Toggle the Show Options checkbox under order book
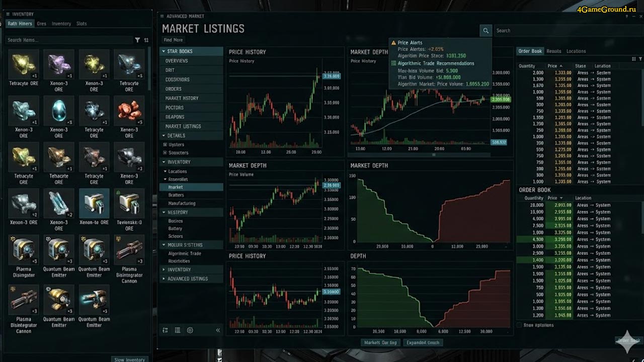Screen dimensions: 644x362 click(x=520, y=325)
